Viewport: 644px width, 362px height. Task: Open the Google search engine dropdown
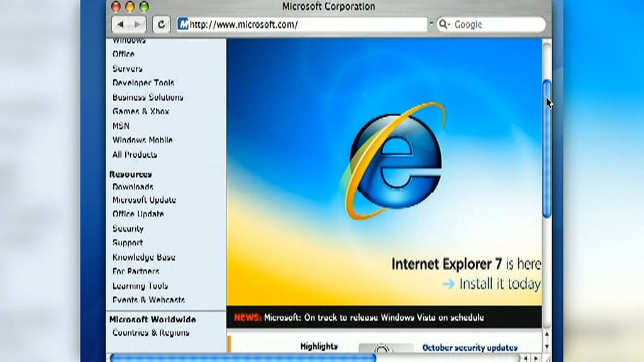444,24
